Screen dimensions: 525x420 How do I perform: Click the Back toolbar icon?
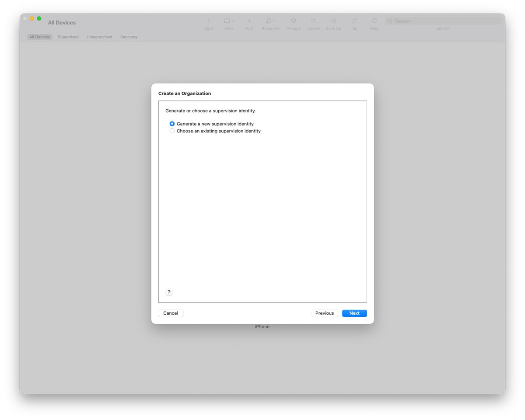coord(209,21)
